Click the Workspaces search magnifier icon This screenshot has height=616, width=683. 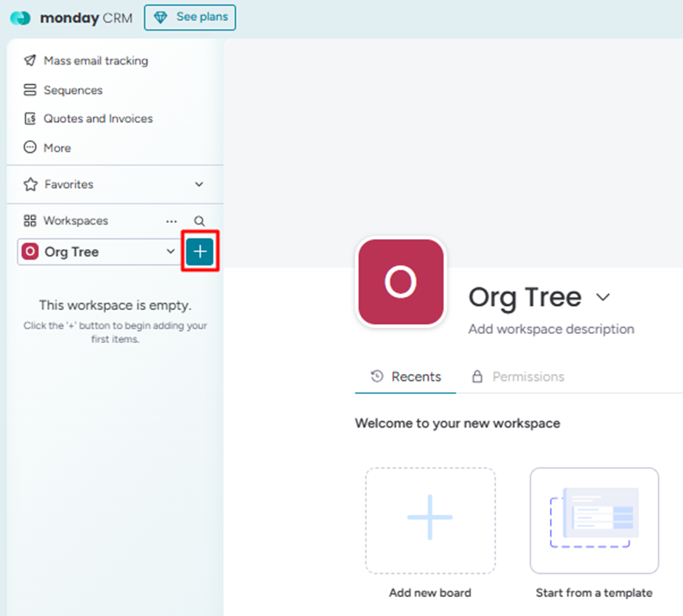coord(200,221)
